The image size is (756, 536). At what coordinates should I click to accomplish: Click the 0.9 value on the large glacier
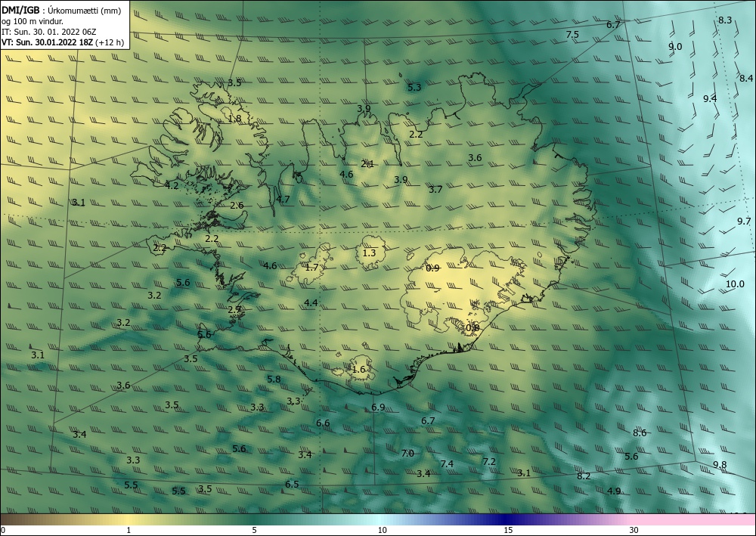[x=432, y=268]
